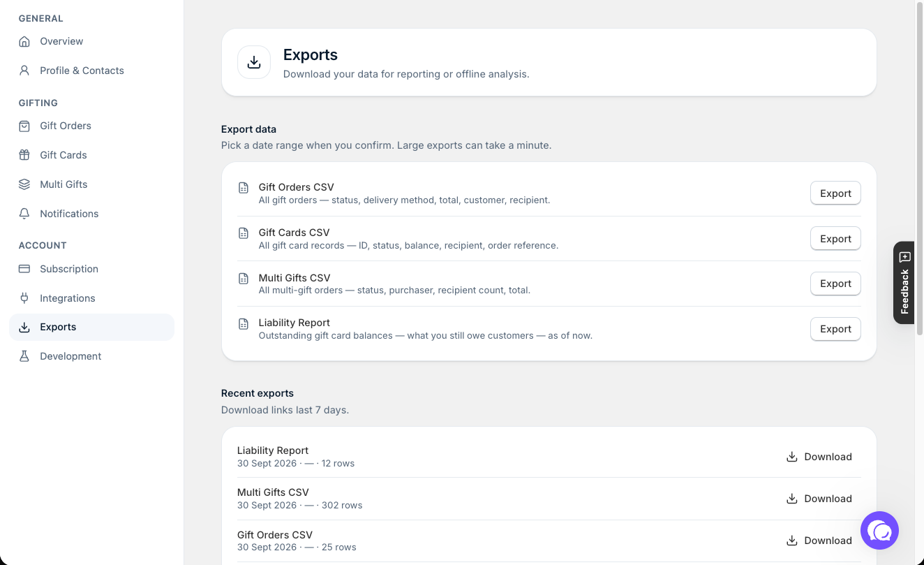Open Multi Gifts section
Viewport: 924px width, 565px height.
[91, 184]
